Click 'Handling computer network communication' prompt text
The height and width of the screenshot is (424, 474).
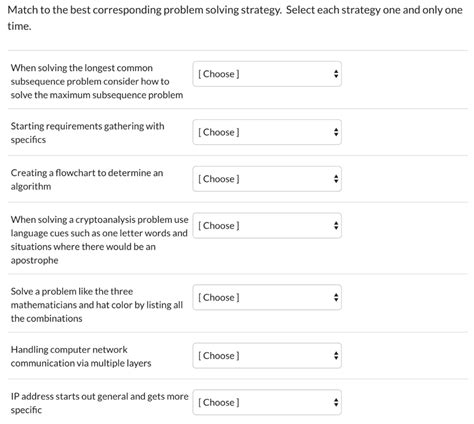coord(81,356)
